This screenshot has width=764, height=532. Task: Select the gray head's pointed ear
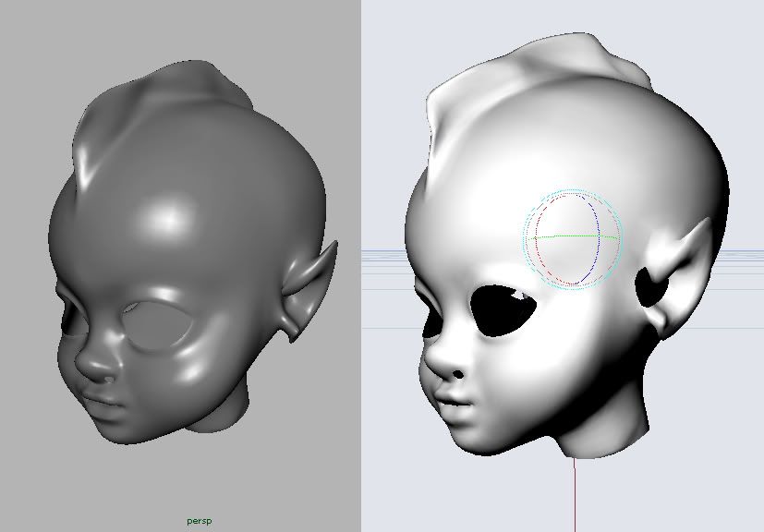click(x=309, y=286)
